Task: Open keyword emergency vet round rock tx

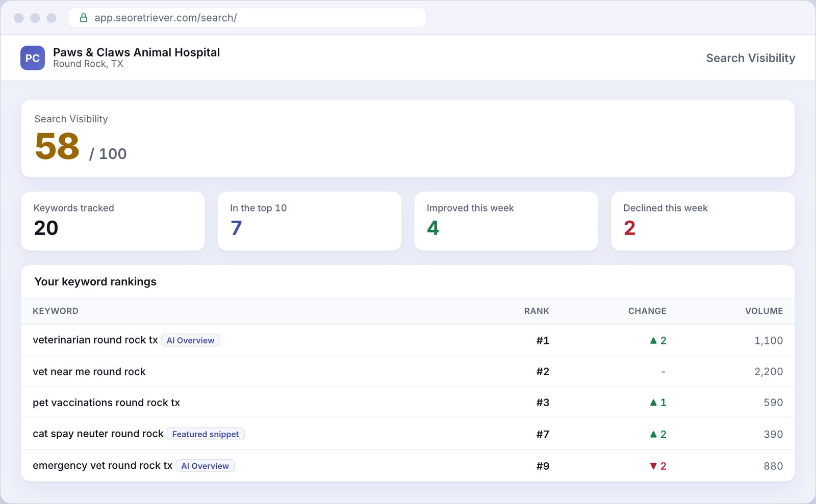Action: point(103,465)
